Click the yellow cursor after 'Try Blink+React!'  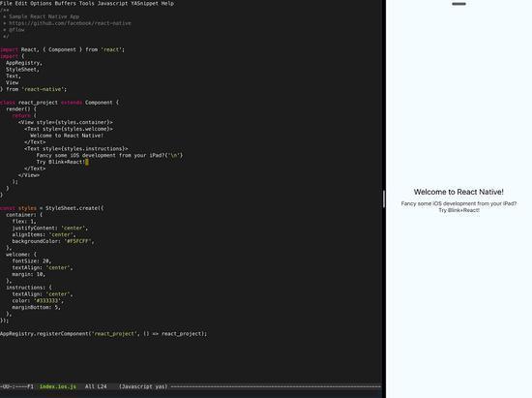pos(87,162)
